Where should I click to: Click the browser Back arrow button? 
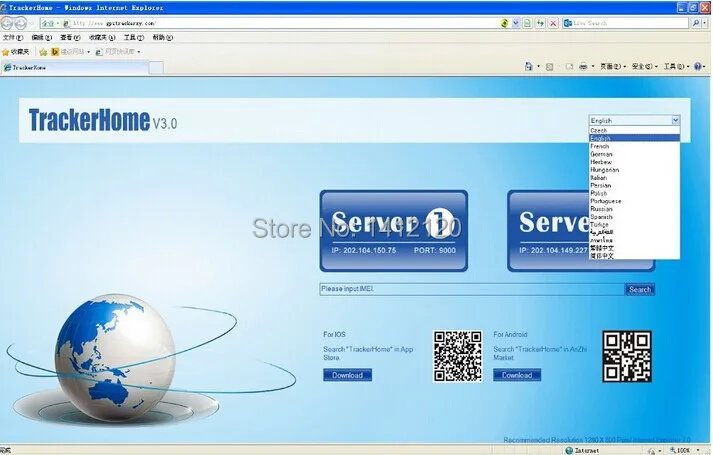(x=6, y=23)
